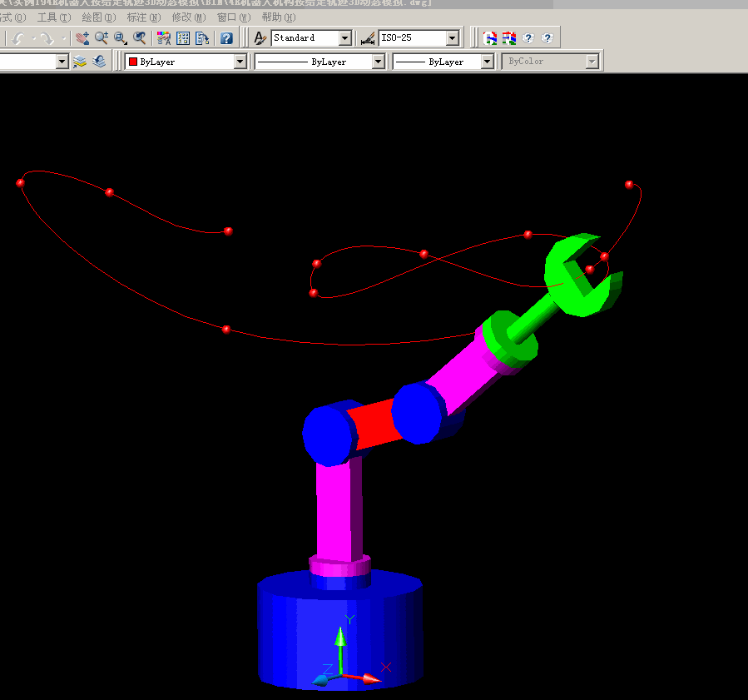The image size is (748, 700).
Task: Open the 标注(N) menu
Action: [144, 17]
